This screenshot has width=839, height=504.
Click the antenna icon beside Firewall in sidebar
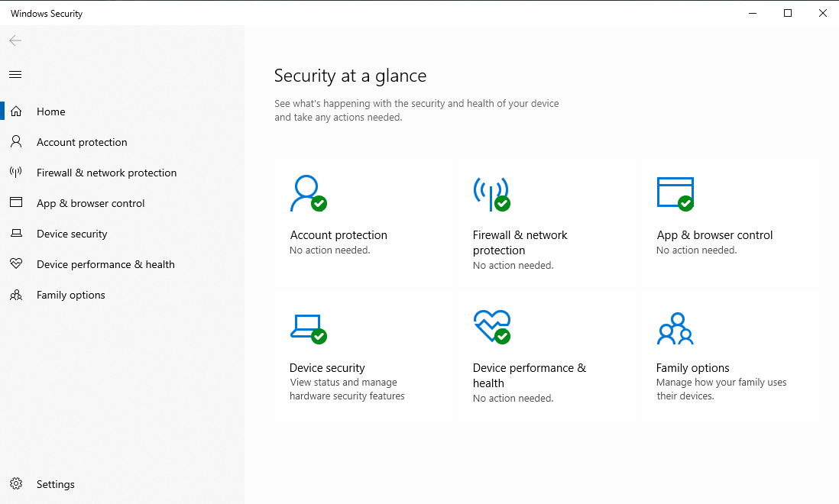click(16, 172)
